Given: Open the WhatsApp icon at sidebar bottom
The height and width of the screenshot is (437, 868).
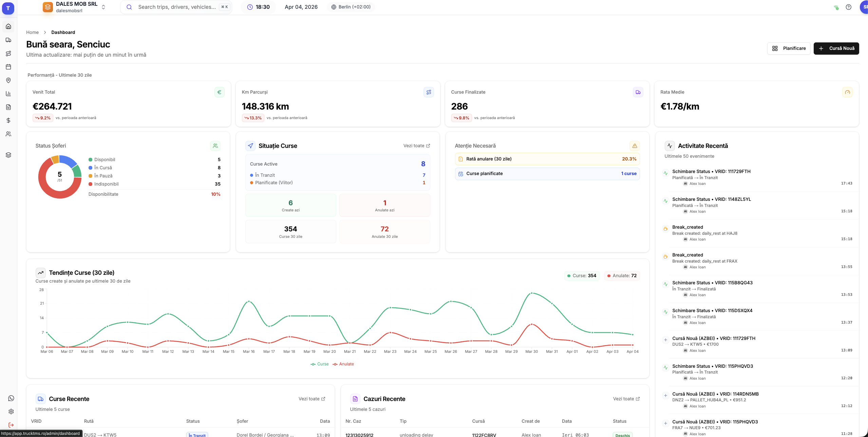Looking at the screenshot, I should coord(11,398).
